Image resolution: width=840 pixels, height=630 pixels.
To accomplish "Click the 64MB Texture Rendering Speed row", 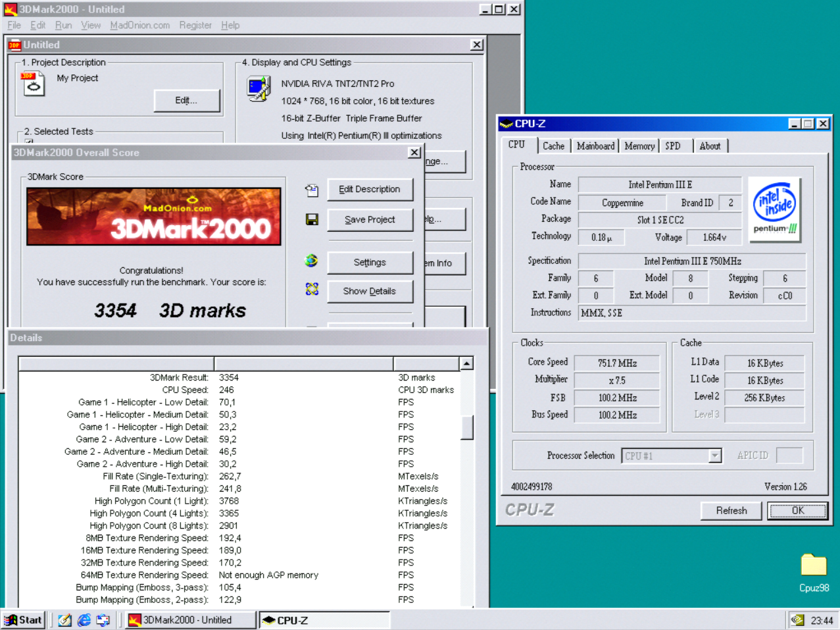I will point(240,575).
